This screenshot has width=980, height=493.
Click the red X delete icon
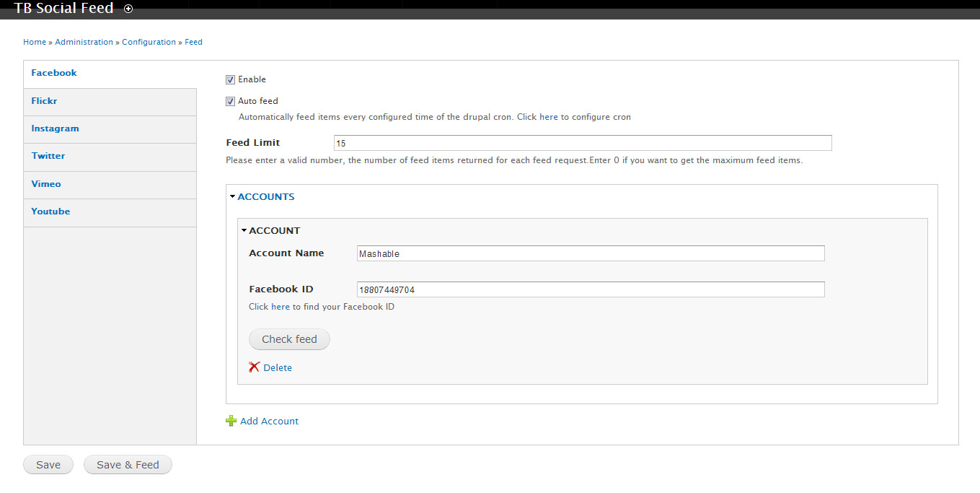tap(254, 367)
